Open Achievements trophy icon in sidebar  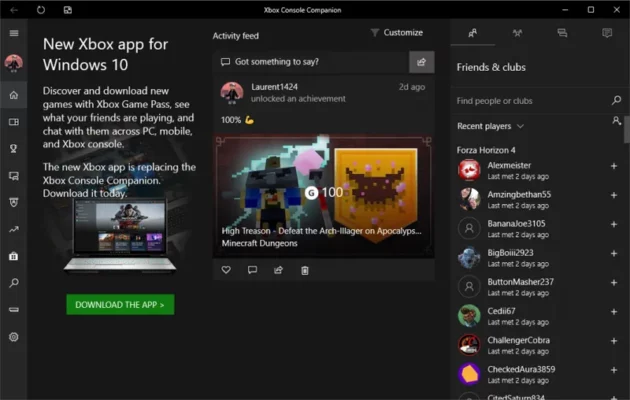[x=14, y=149]
